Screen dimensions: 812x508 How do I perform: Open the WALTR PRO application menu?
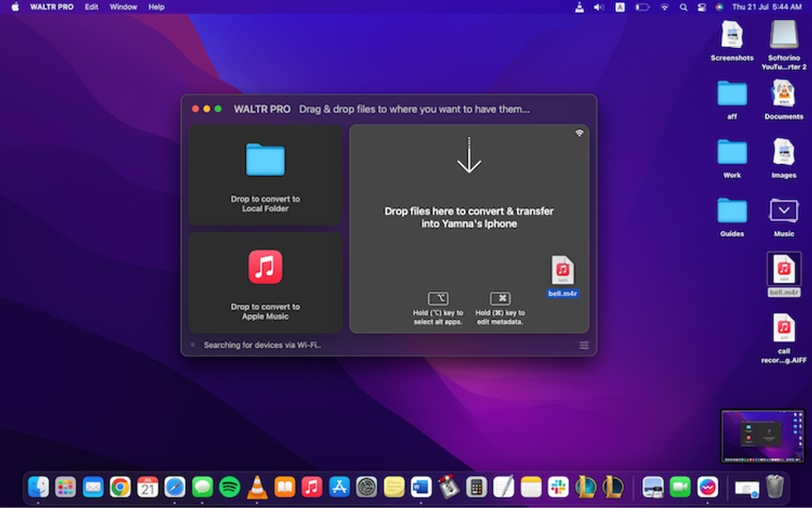pos(52,7)
